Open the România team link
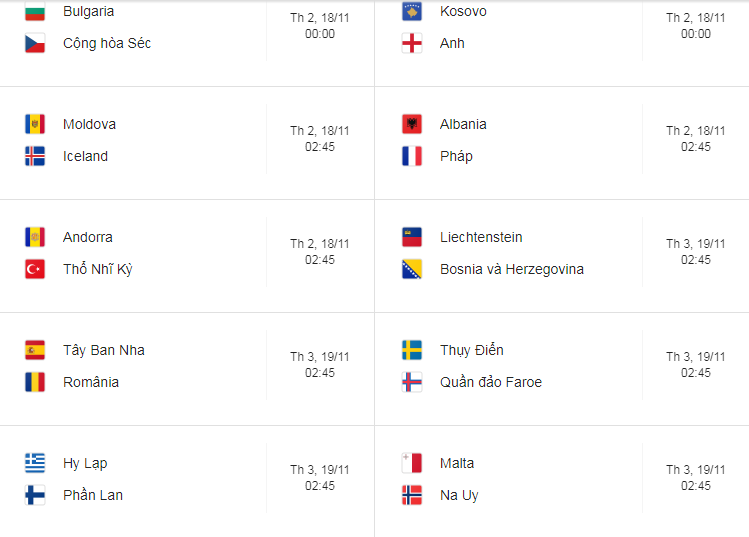The image size is (749, 537). click(x=91, y=382)
